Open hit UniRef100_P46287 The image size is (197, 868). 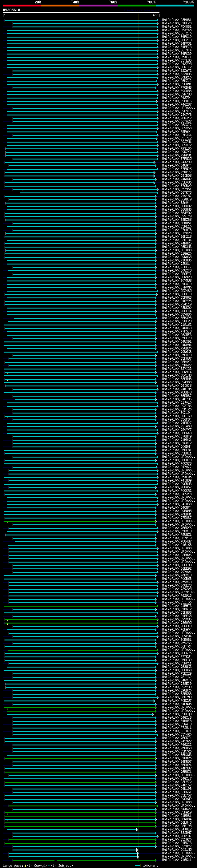click(x=176, y=104)
